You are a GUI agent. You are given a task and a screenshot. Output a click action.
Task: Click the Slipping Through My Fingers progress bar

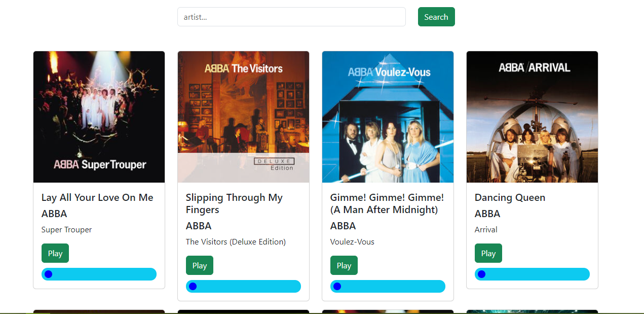[243, 287]
